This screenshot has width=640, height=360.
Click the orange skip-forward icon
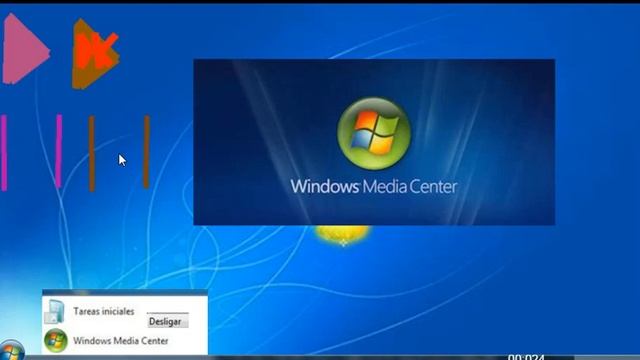pyautogui.click(x=96, y=54)
